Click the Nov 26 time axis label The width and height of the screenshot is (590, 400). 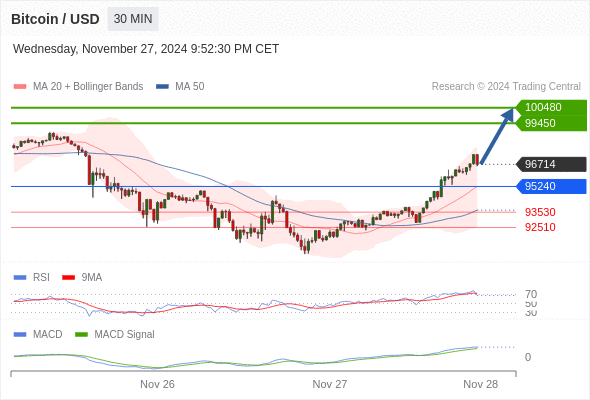157,384
